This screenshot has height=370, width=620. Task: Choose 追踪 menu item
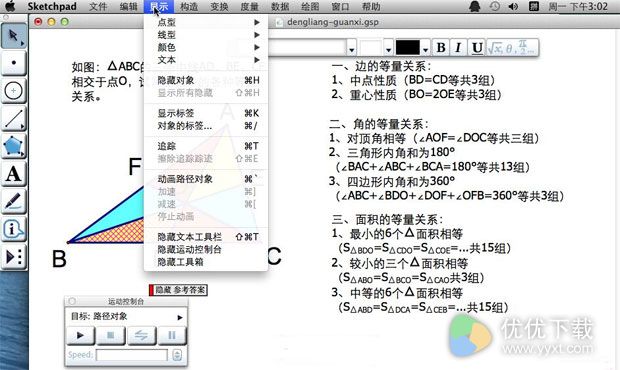coord(206,146)
